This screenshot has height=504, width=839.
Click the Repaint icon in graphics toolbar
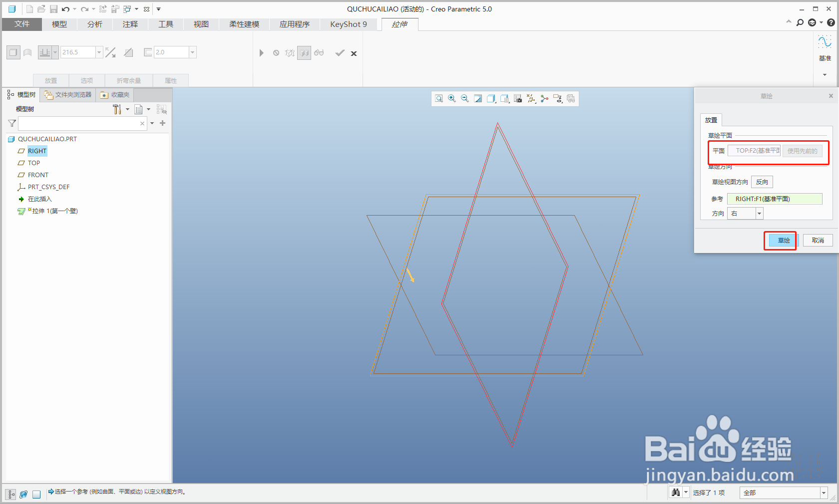click(478, 99)
